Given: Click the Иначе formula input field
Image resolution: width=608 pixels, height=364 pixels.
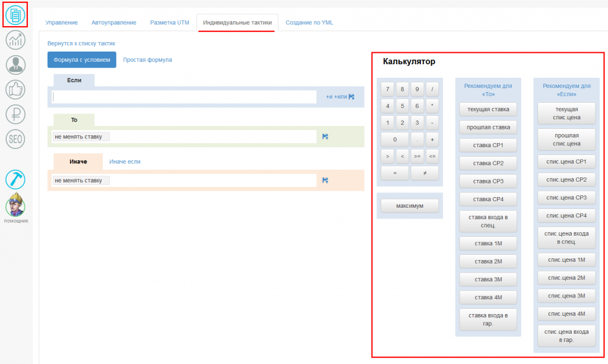Looking at the screenshot, I should pyautogui.click(x=185, y=181).
